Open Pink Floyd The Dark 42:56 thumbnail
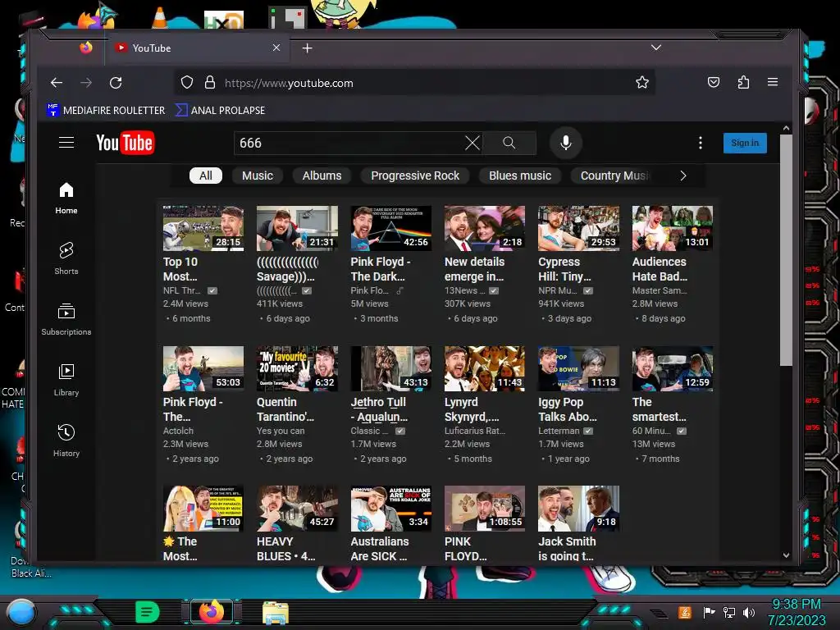 (390, 228)
